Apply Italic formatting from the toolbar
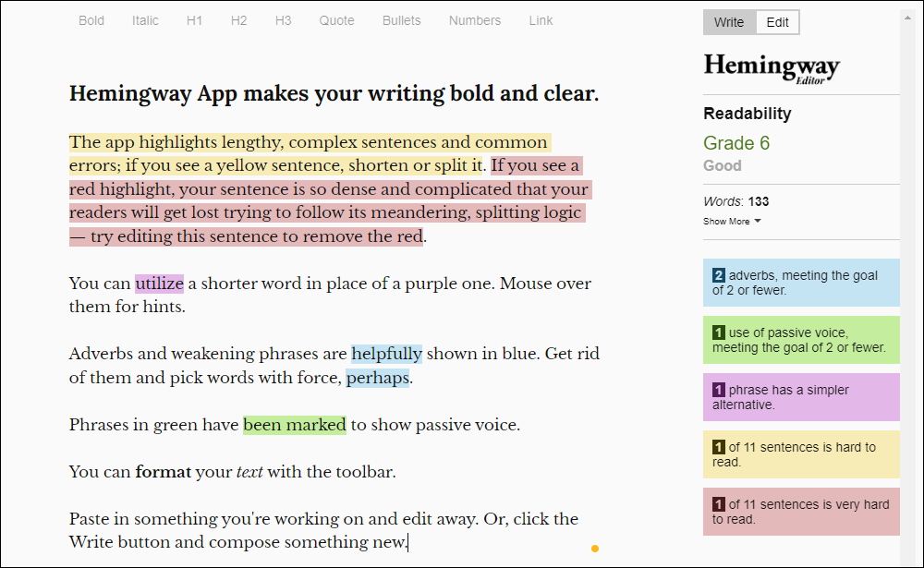Screen dimensions: 924x568 145,20
